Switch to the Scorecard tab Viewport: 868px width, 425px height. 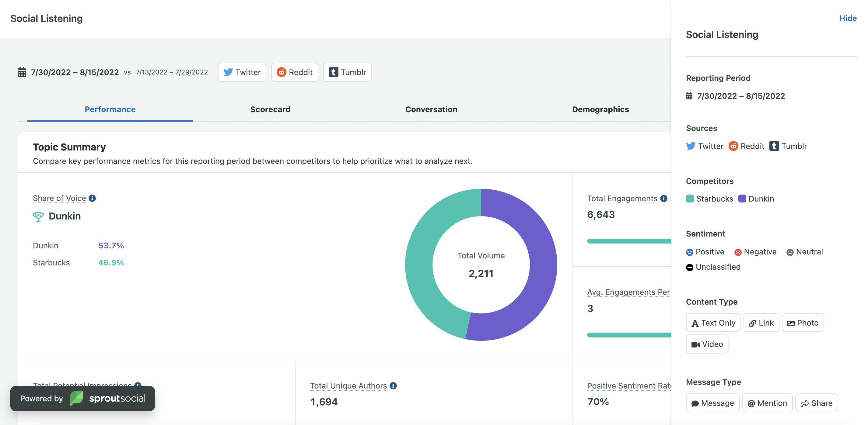tap(270, 109)
